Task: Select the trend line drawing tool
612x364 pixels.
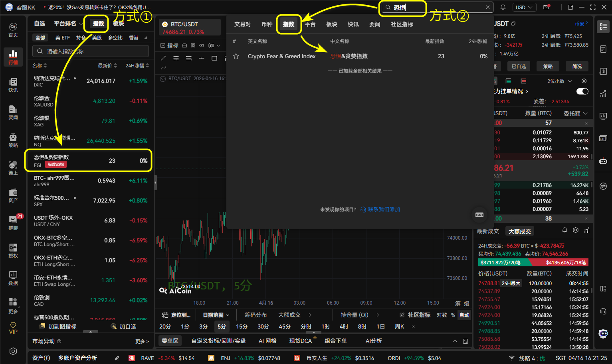Action: tap(163, 58)
